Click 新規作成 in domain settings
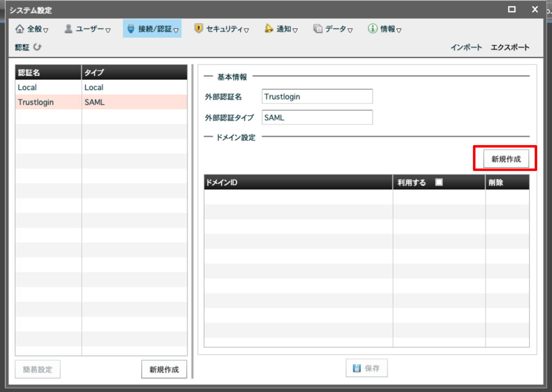Viewport: 552px width, 392px height. click(x=506, y=159)
